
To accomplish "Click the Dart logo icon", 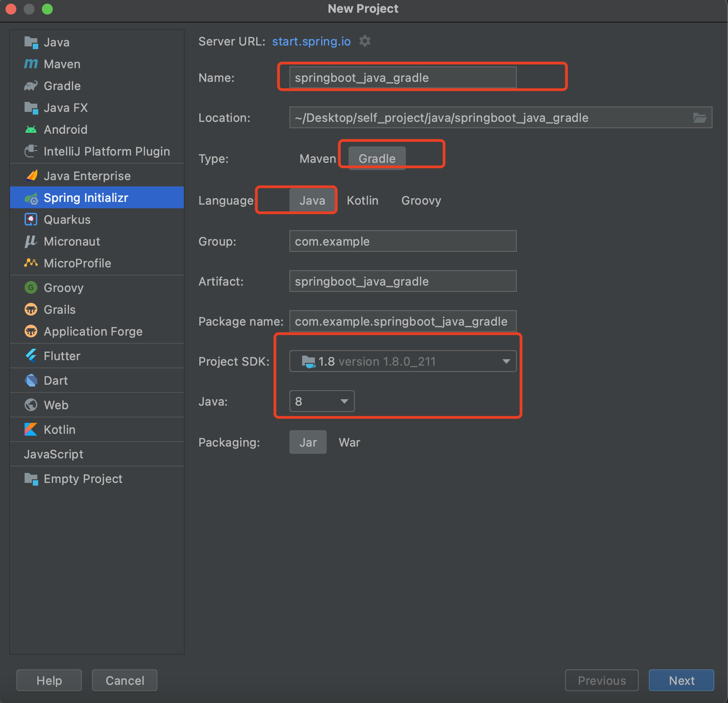I will point(31,381).
